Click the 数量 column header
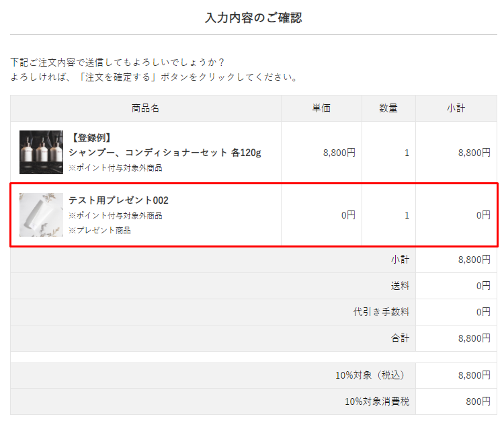The height and width of the screenshot is (421, 504). point(388,108)
